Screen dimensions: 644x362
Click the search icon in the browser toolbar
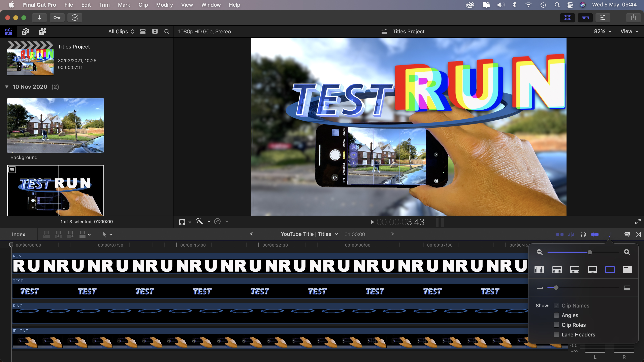pyautogui.click(x=166, y=32)
